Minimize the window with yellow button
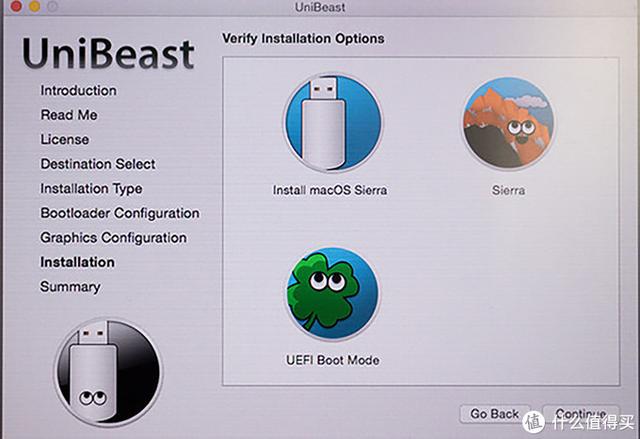Viewport: 640px width, 439px height. [x=35, y=7]
